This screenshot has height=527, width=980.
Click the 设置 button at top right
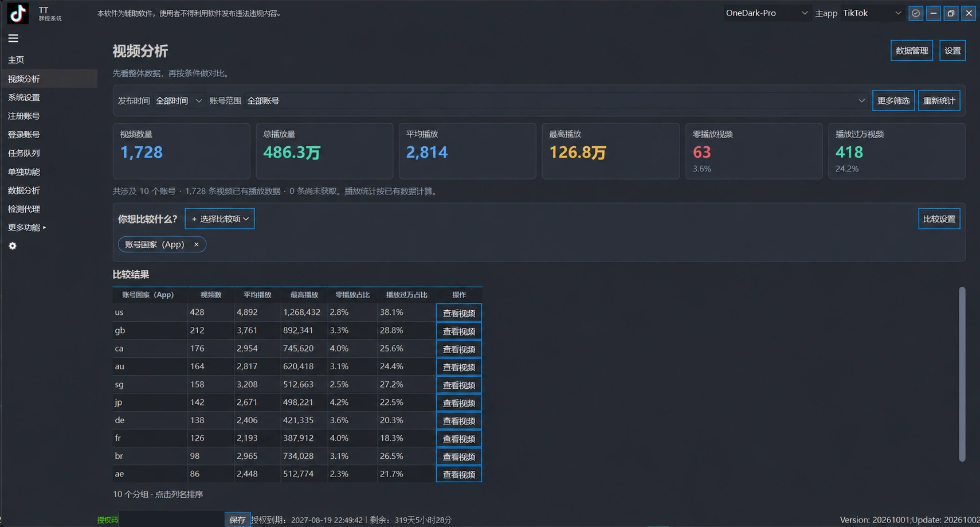952,50
